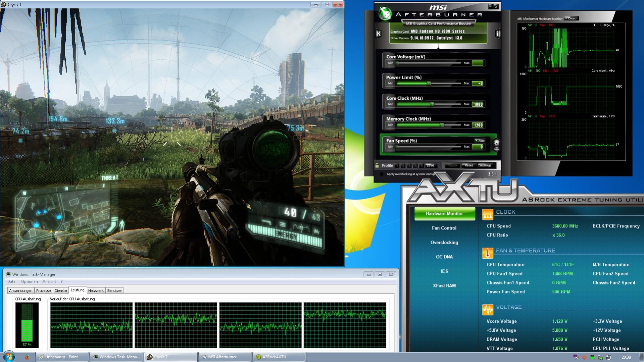Switch to Crysis 3 taskbar button
Viewport: 644px width, 362px height.
coord(171,357)
